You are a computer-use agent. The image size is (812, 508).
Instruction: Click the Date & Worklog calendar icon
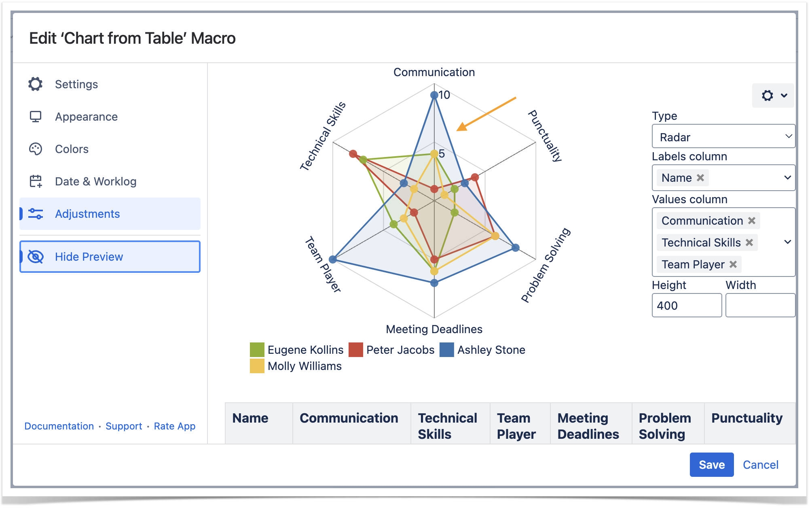[x=36, y=181]
